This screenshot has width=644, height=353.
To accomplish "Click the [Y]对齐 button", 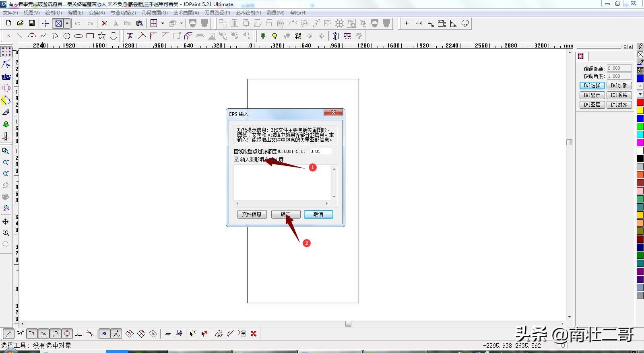I will 619,105.
